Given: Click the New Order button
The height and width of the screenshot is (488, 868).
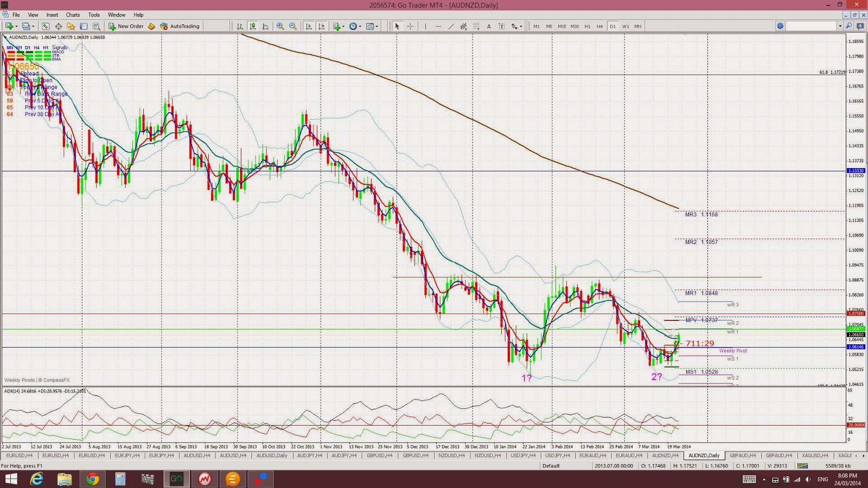Looking at the screenshot, I should 126,26.
